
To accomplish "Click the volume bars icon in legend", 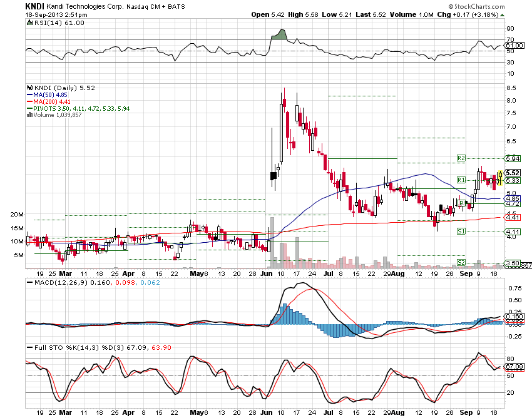I will pos(29,115).
